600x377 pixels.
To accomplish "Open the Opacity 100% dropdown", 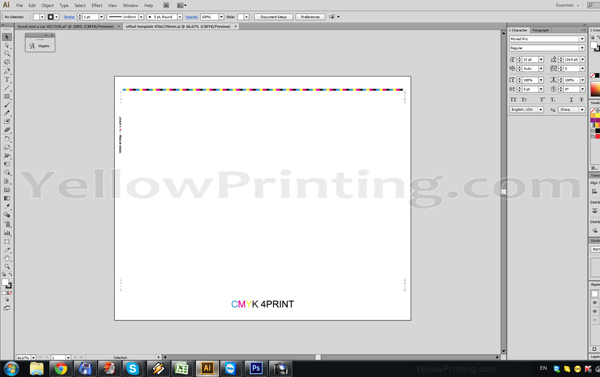I will coord(221,17).
